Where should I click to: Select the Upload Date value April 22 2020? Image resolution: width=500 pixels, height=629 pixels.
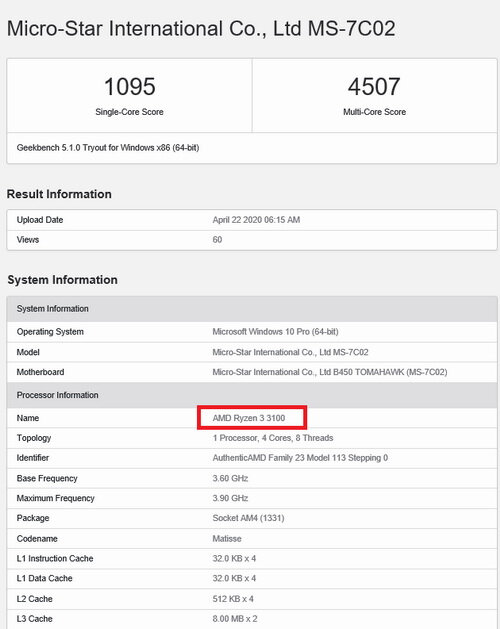point(256,220)
